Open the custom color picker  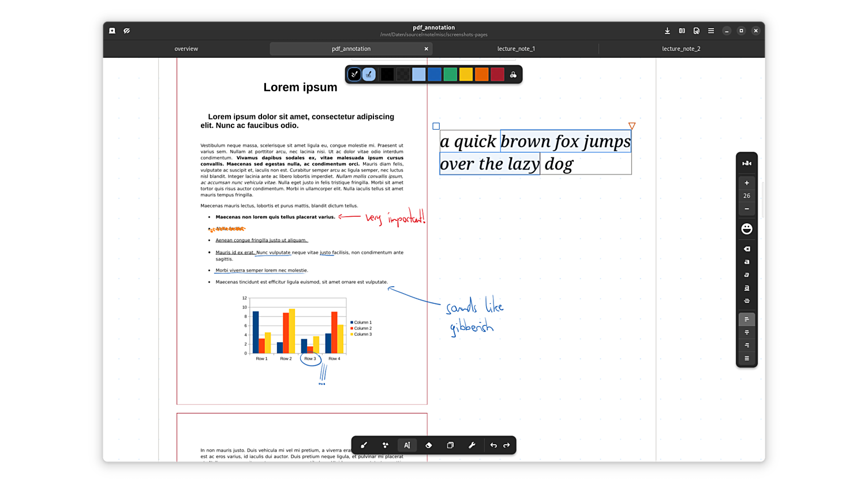click(x=513, y=74)
